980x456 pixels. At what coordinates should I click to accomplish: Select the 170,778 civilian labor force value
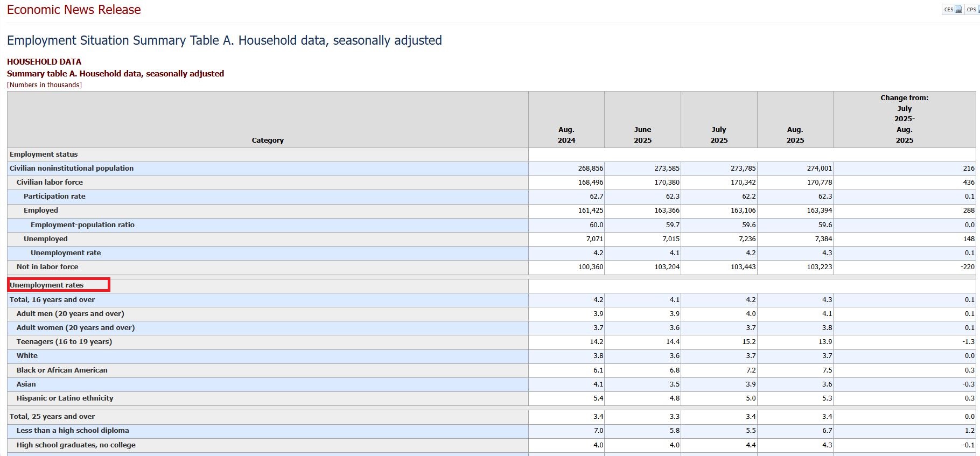click(x=820, y=183)
